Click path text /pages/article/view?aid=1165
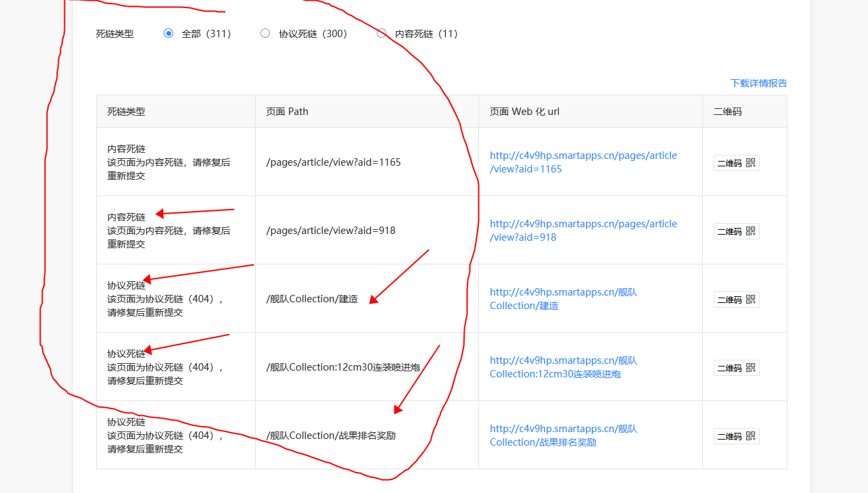This screenshot has height=493, width=868. click(x=334, y=162)
